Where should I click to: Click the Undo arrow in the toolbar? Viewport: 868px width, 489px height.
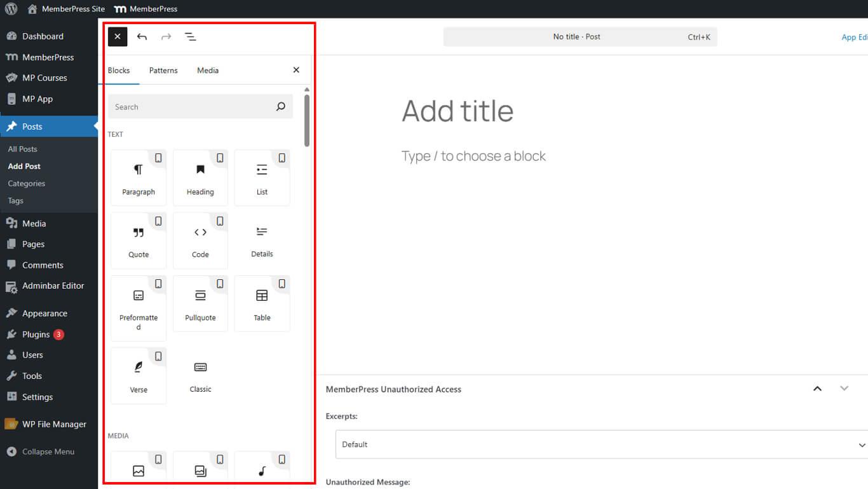(x=142, y=37)
